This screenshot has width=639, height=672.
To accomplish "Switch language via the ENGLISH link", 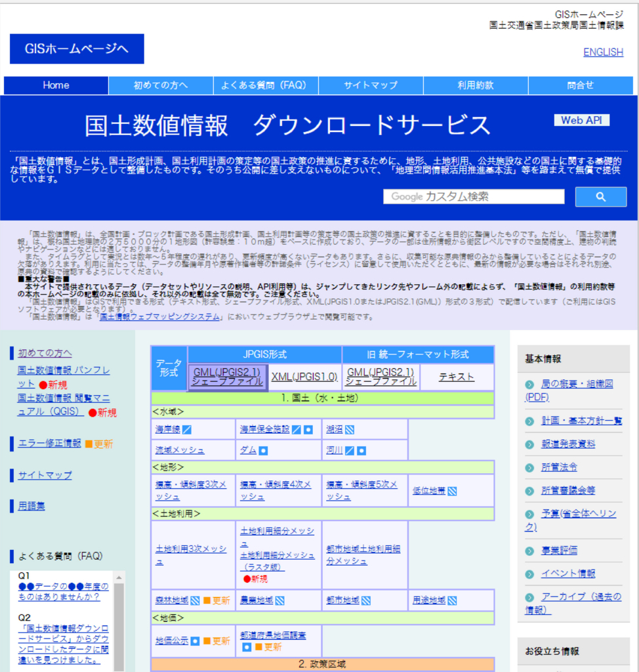I will coord(603,52).
